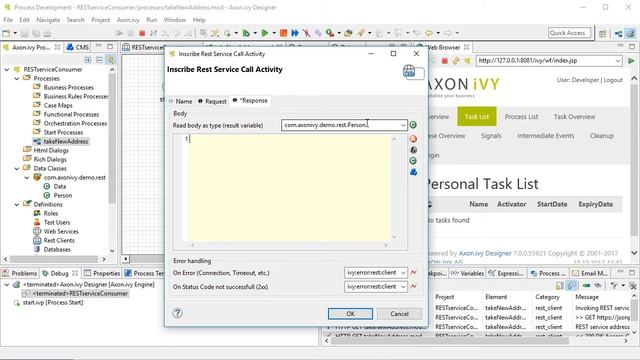Open the On Status Code not successful dropdown
The height and width of the screenshot is (360, 640).
click(403, 287)
